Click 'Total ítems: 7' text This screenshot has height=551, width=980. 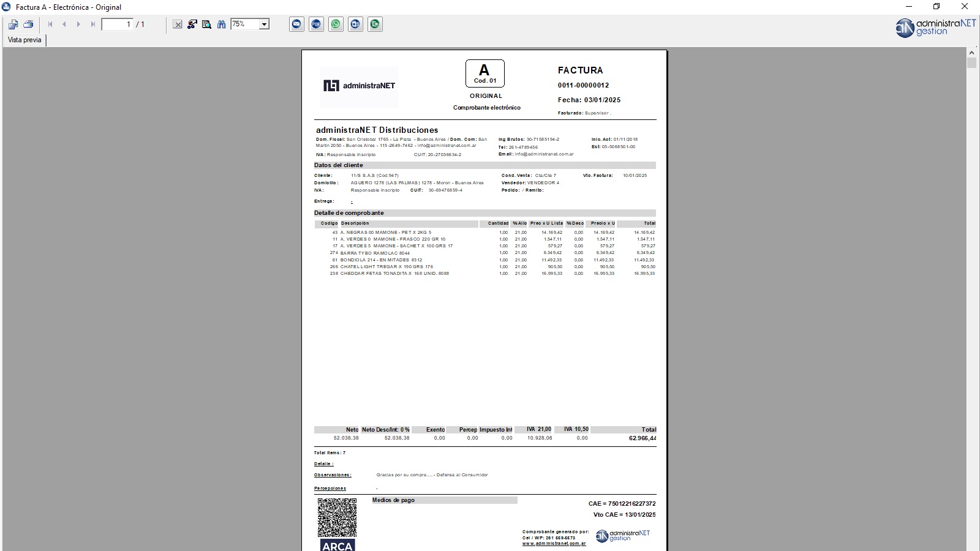[330, 453]
